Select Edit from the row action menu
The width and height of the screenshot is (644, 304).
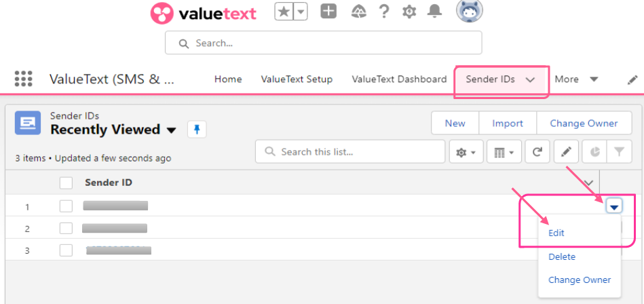point(556,233)
